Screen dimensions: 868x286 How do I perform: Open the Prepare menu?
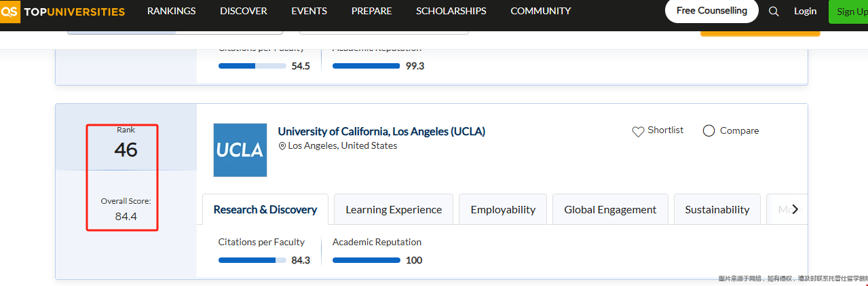coord(371,11)
